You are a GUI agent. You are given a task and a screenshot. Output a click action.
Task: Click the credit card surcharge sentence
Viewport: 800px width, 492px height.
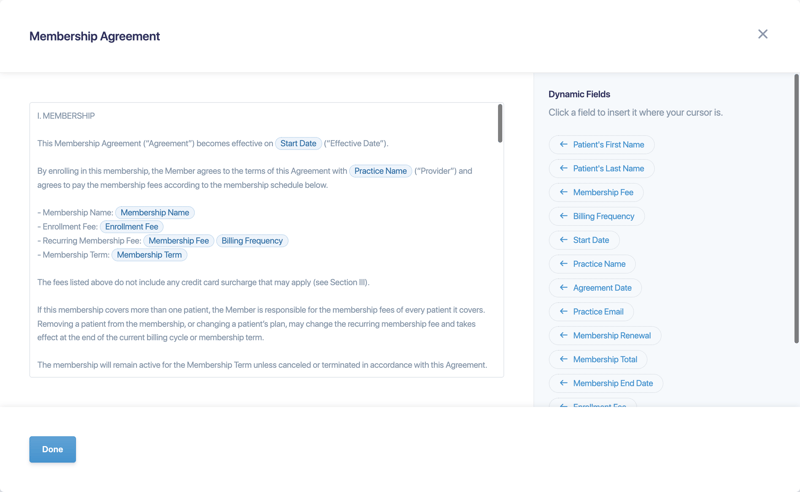[203, 282]
